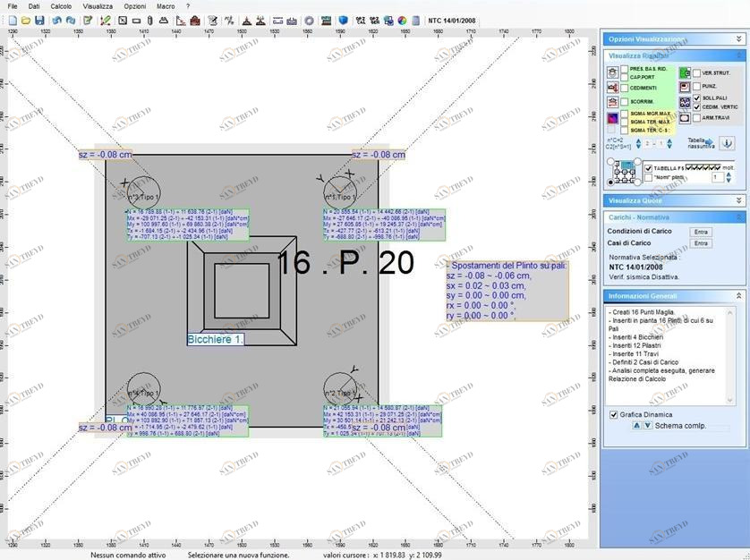750x560 pixels.
Task: Uncheck the SOLL.PALI checkbox
Action: (x=697, y=98)
